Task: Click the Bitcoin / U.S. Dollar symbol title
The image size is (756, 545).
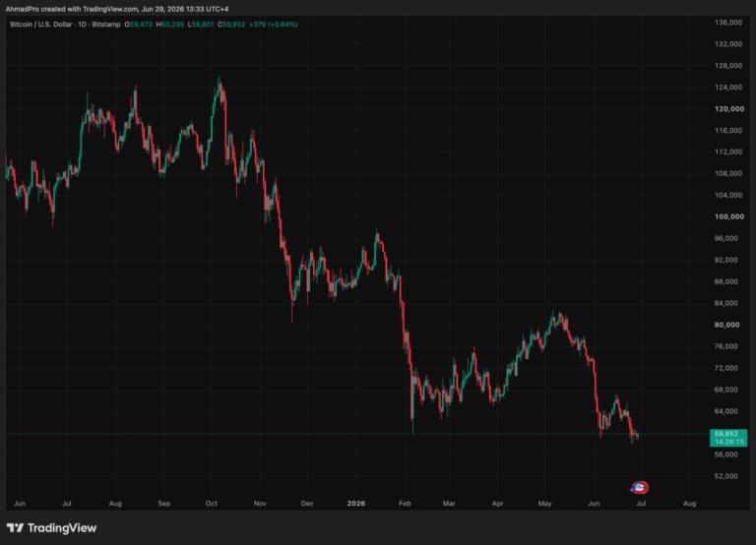Action: coord(41,24)
